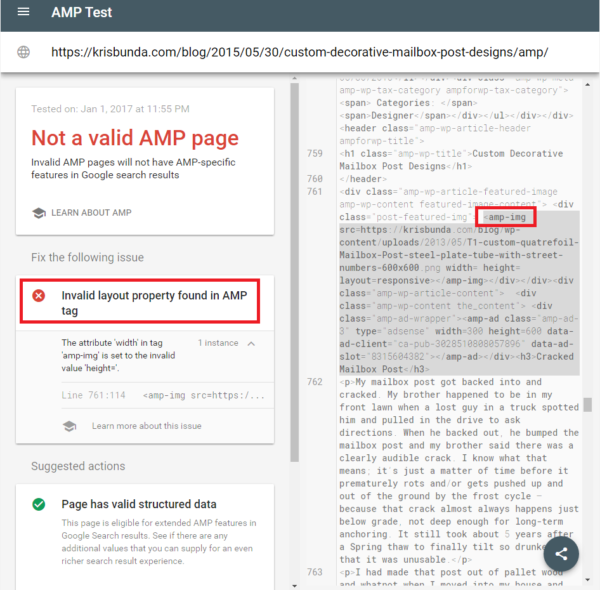The image size is (600, 590).
Task: Click the green check icon for structured data
Action: [39, 504]
